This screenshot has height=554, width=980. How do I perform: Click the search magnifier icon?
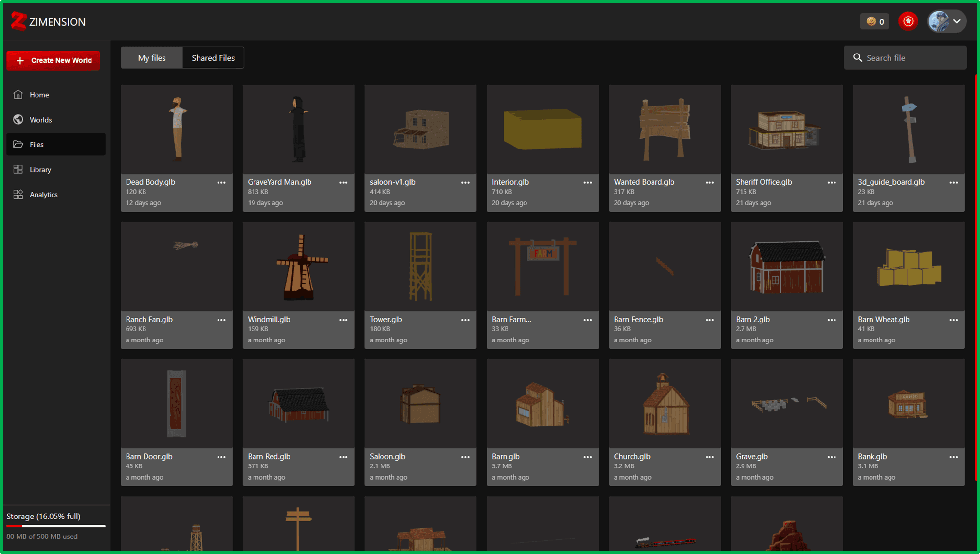pyautogui.click(x=857, y=57)
